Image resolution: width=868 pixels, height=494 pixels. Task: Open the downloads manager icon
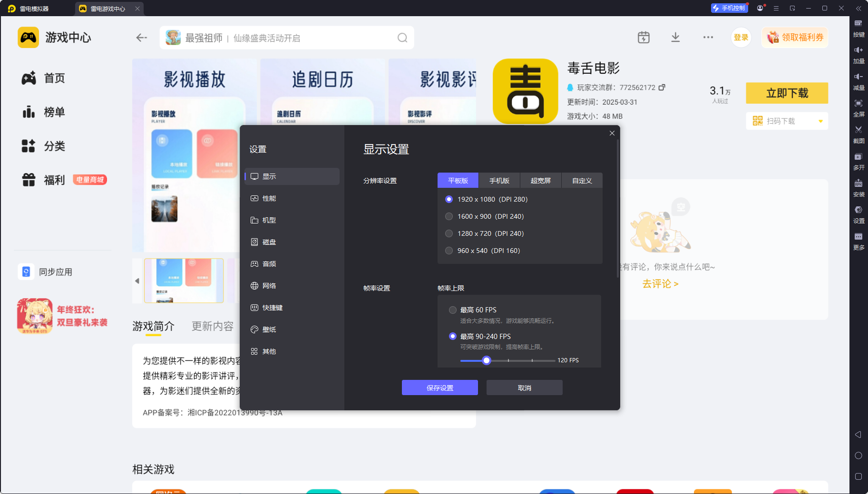(675, 38)
